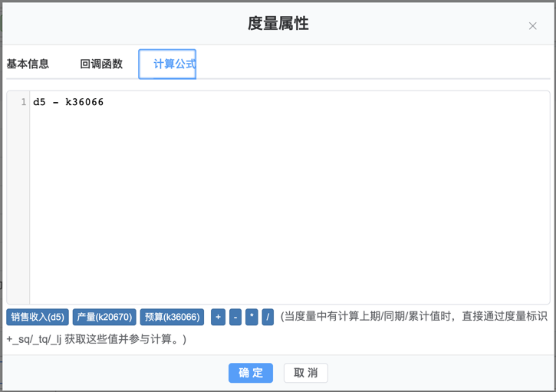Click the minus sign inside the formula text
This screenshot has height=392, width=556.
(x=55, y=102)
